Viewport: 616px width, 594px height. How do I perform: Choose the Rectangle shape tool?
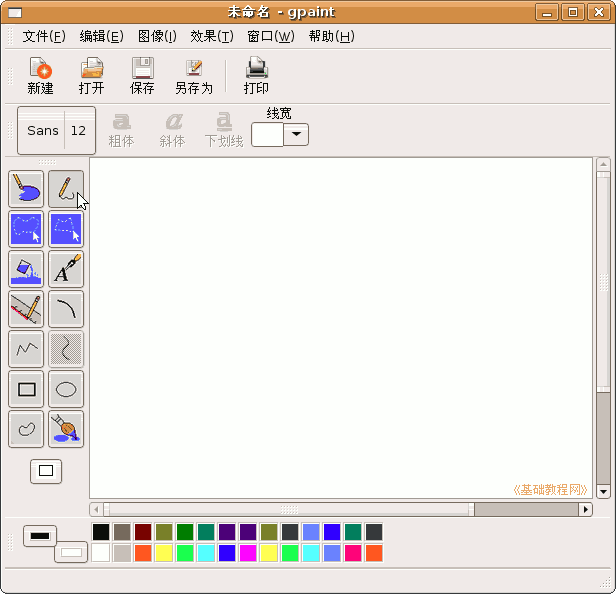[26, 389]
